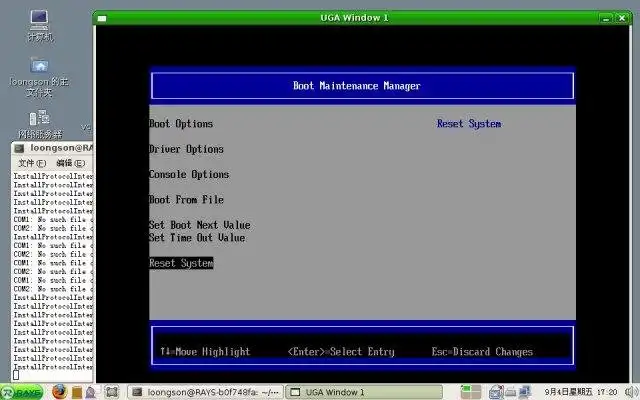Select Driver Options entry

(187, 149)
